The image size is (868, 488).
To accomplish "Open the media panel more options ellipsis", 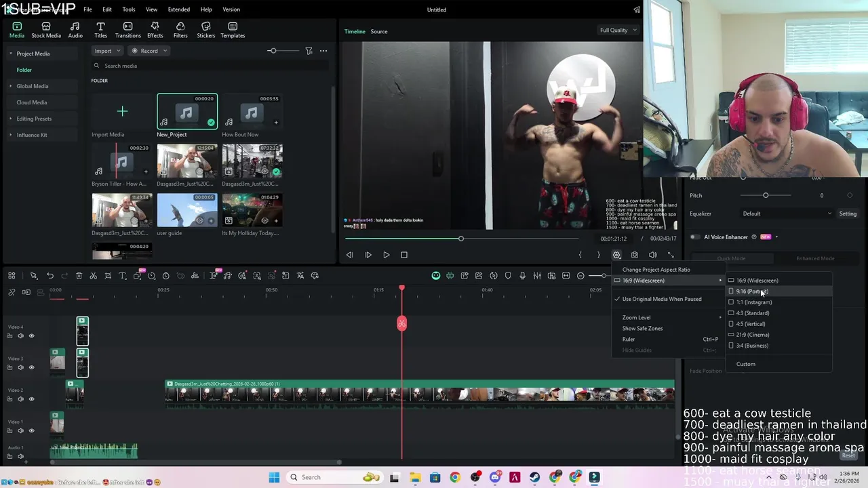I will click(x=323, y=51).
